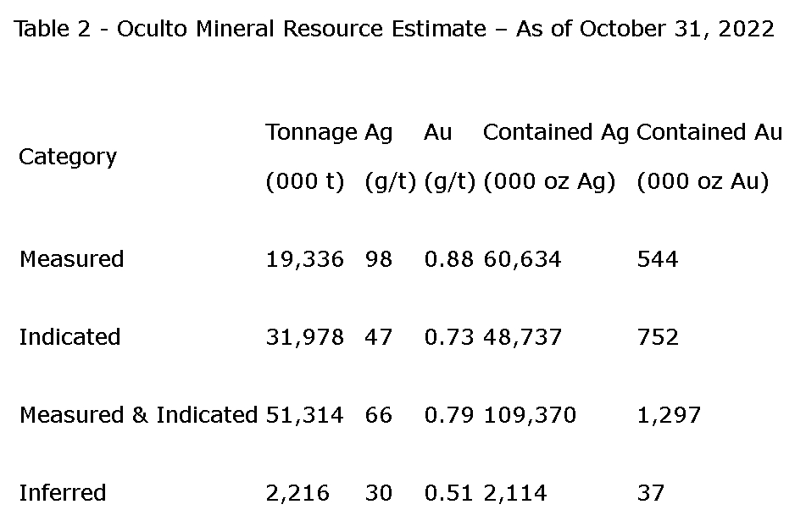
Task: Select the 0.88 gold grade value
Action: click(x=448, y=259)
